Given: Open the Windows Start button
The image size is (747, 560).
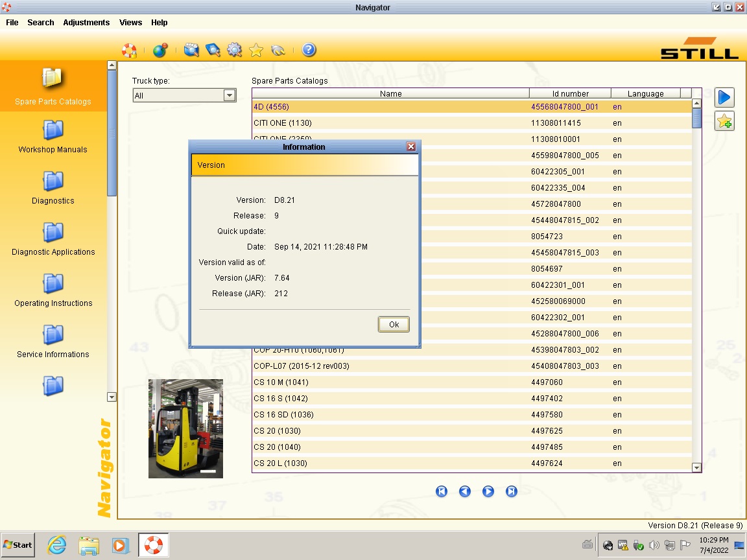Looking at the screenshot, I should pos(18,544).
